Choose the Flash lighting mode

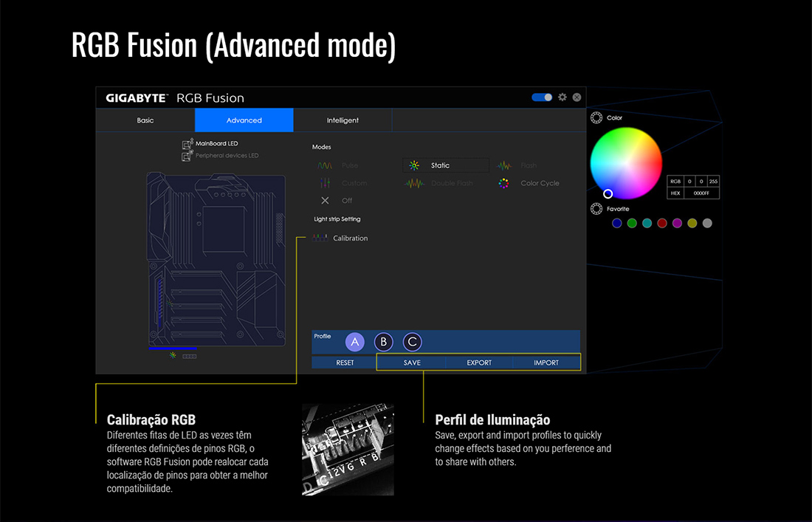[x=517, y=165]
